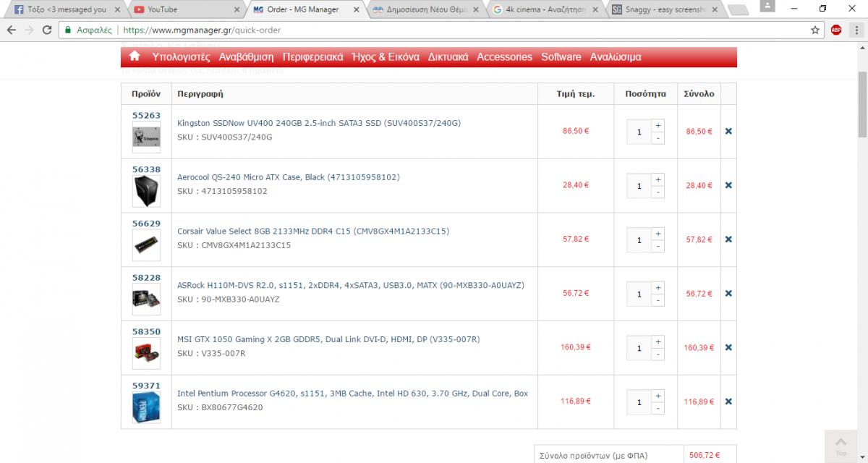Viewport: 868px width, 463px height.
Task: Open the Accessories menu
Action: coord(504,57)
